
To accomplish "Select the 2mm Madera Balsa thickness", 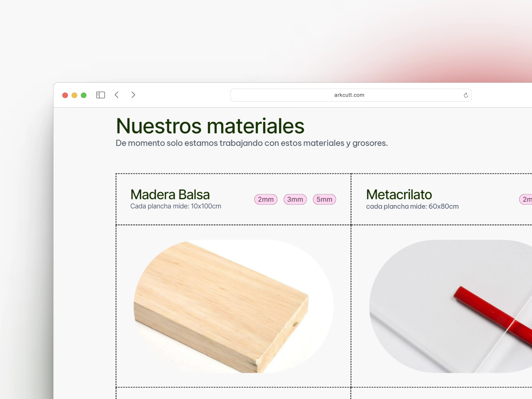I will tap(266, 199).
